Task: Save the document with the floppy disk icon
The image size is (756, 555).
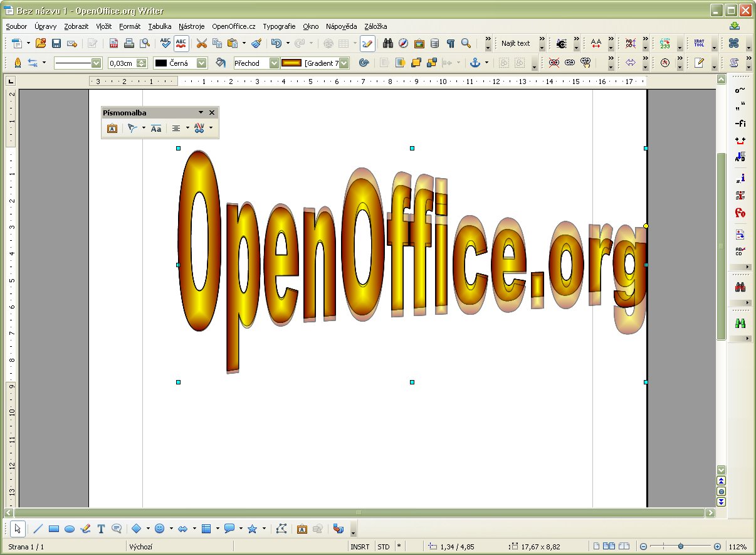Action: click(56, 43)
